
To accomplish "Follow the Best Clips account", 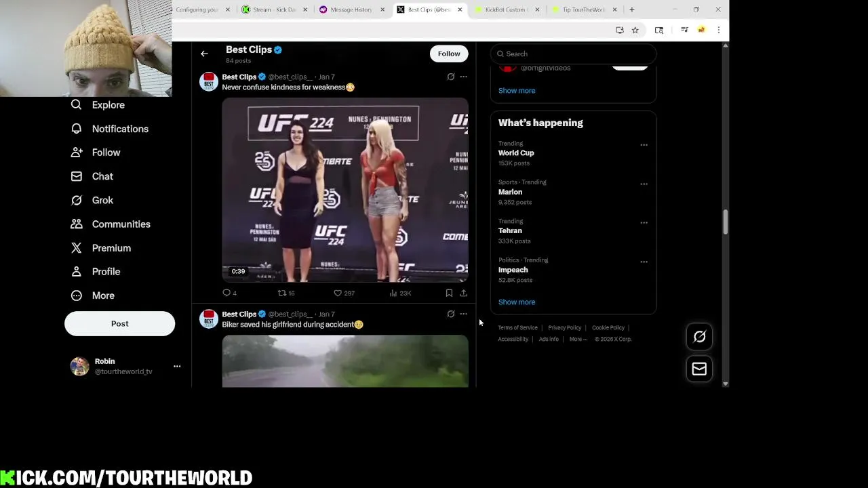I will [449, 54].
